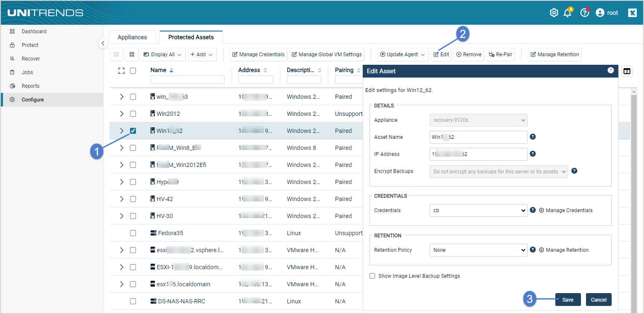Click the toolbar Manage Retention button
The height and width of the screenshot is (314, 644).
coord(554,55)
